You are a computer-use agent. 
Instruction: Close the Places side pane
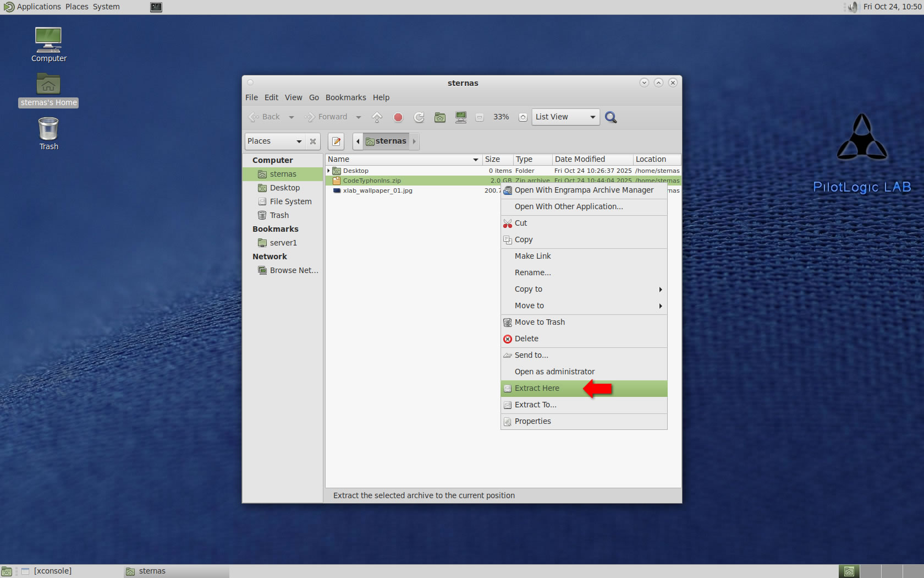pyautogui.click(x=313, y=141)
